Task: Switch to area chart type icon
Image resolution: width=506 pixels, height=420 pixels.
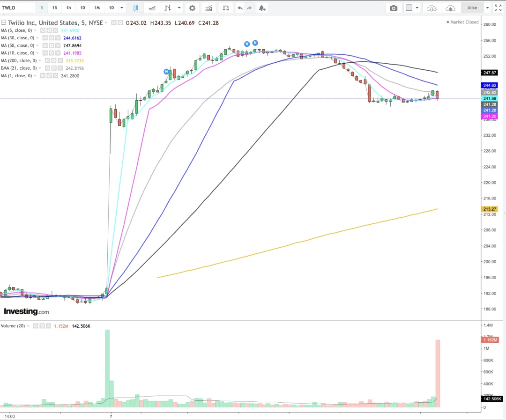Action: [152, 8]
